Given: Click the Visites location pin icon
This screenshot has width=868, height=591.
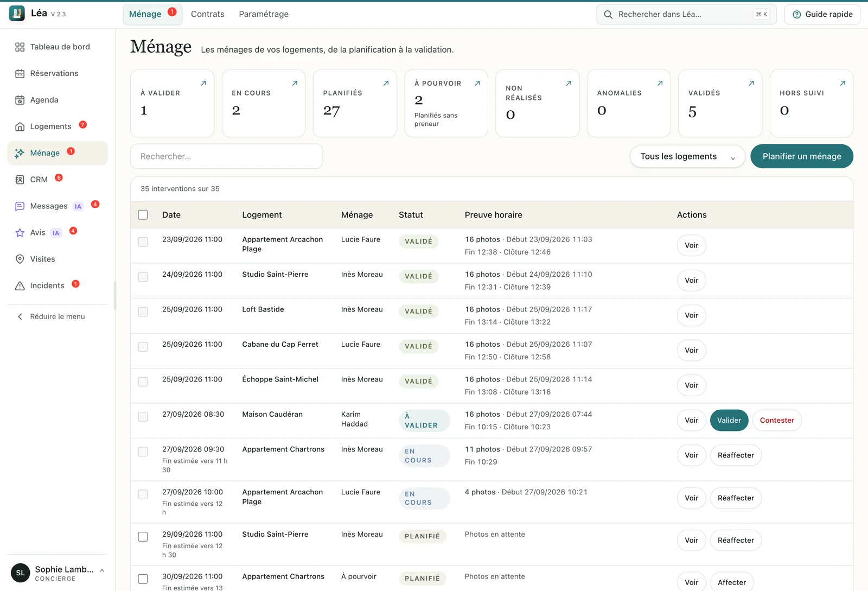Looking at the screenshot, I should pyautogui.click(x=20, y=259).
